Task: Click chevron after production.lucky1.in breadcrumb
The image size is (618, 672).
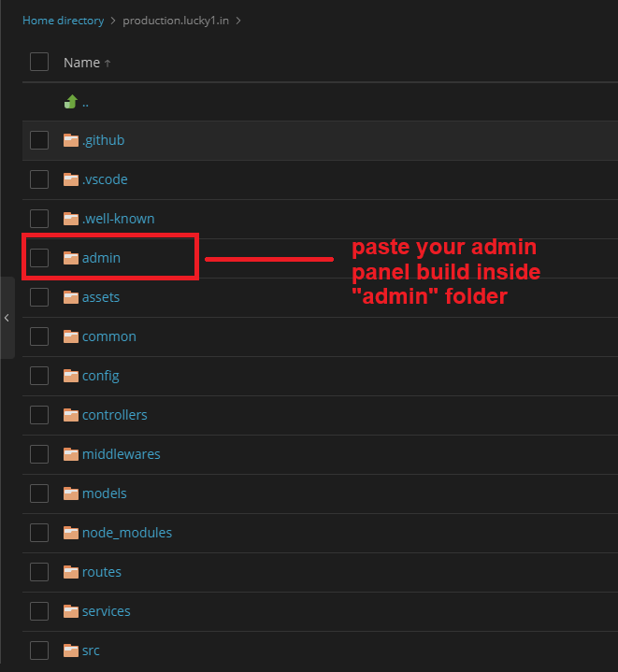Action: [x=238, y=21]
